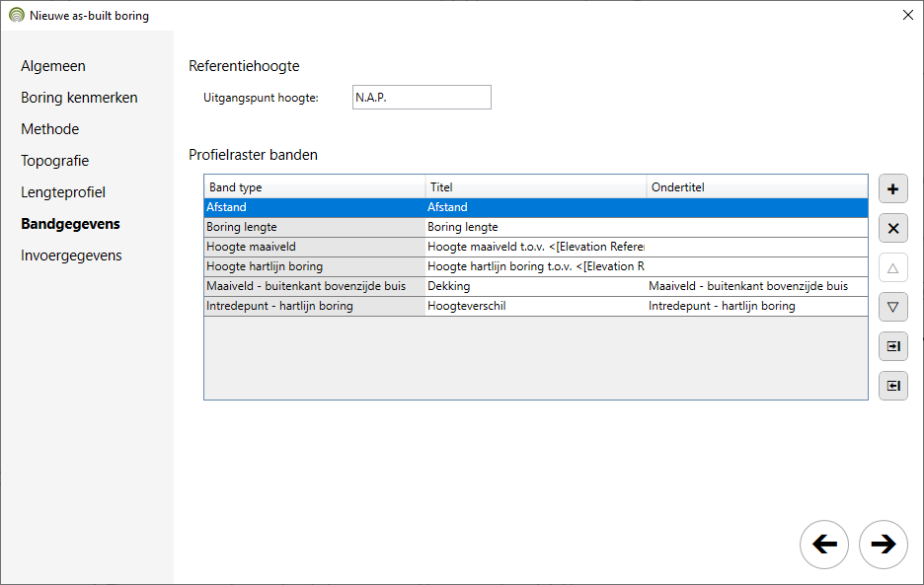Click the lower left-pointing arrow-to-bar icon

[892, 386]
